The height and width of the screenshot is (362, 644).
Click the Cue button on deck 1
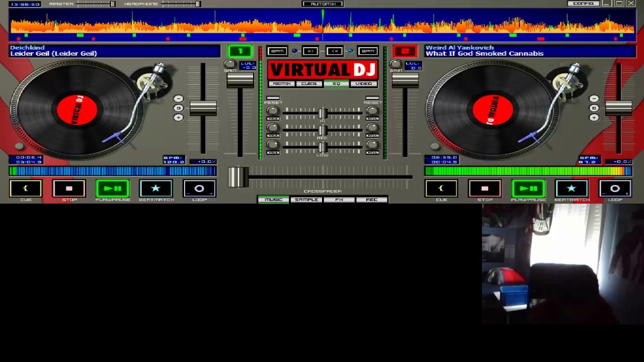[26, 189]
